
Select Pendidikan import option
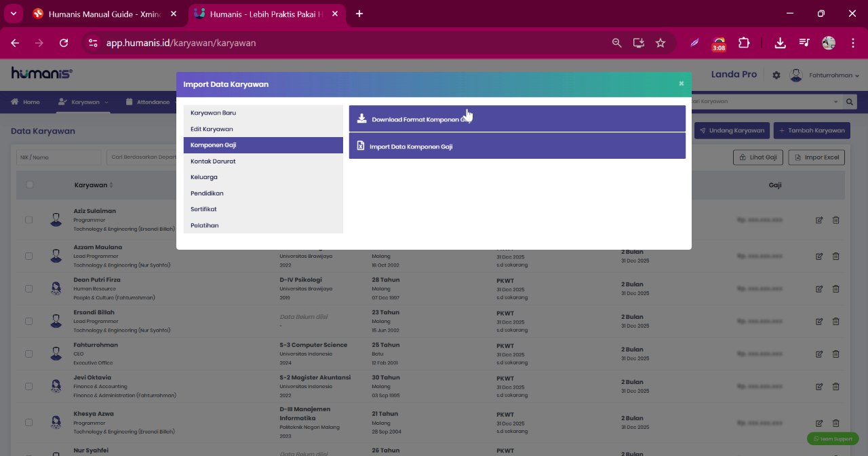coord(263,193)
